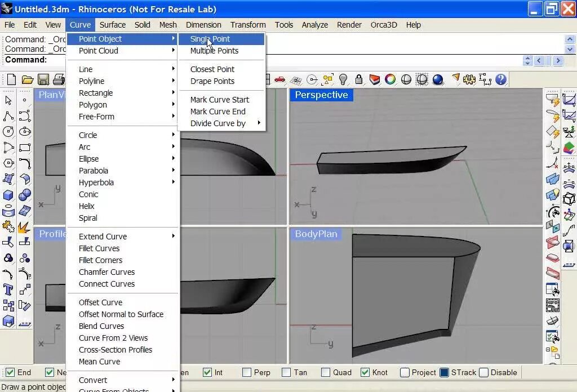577x392 pixels.
Task: Enable the Disable osnap checkbox
Action: click(484, 372)
